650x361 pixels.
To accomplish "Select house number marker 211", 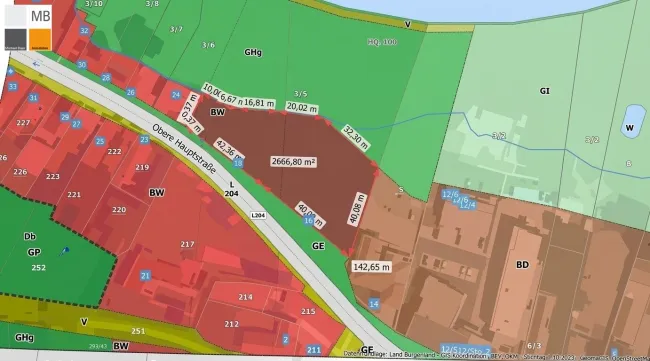I will pyautogui.click(x=314, y=350).
